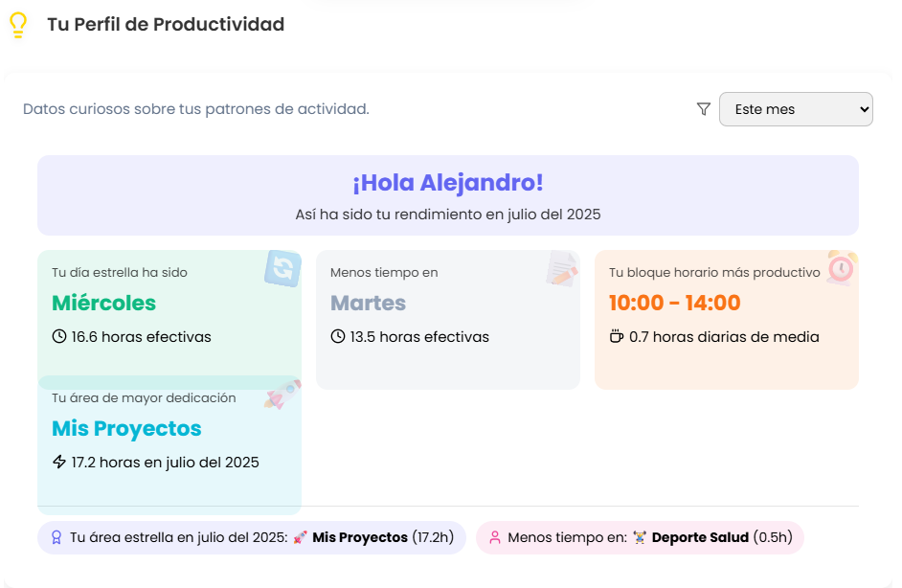Click the clock icon beside 13.5 horas efectivas
This screenshot has height=588, width=902.
tap(338, 337)
